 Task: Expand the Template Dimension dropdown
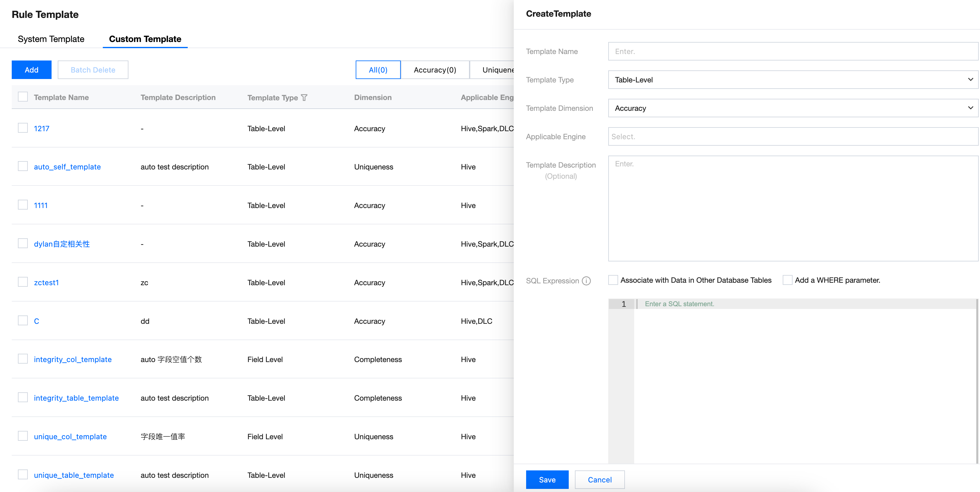pyautogui.click(x=793, y=108)
